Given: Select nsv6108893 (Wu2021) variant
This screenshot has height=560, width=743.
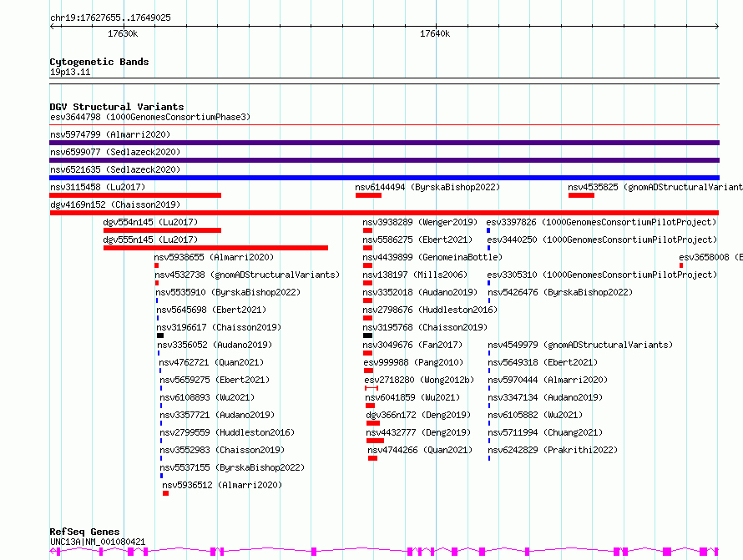Looking at the screenshot, I should coord(207,397).
